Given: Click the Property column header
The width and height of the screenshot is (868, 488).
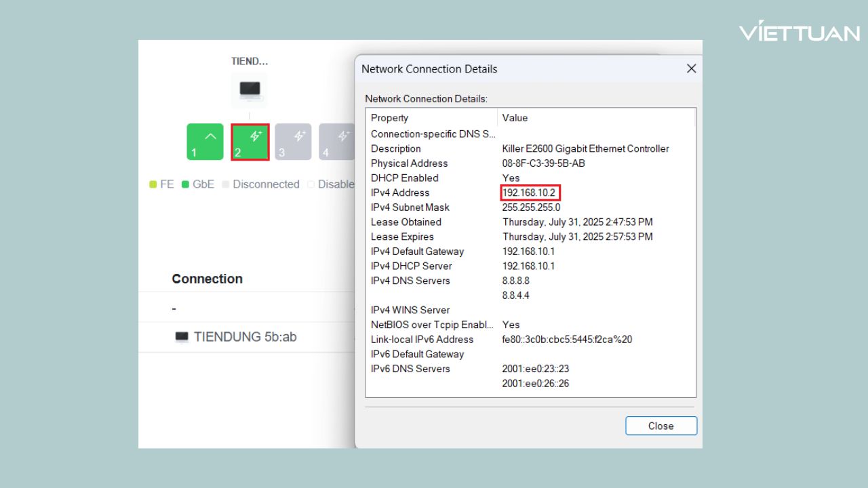Looking at the screenshot, I should (x=389, y=118).
